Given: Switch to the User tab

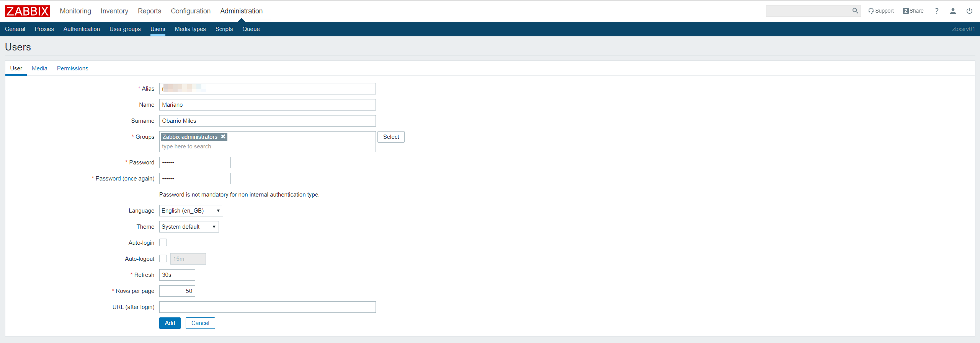Looking at the screenshot, I should point(16,68).
